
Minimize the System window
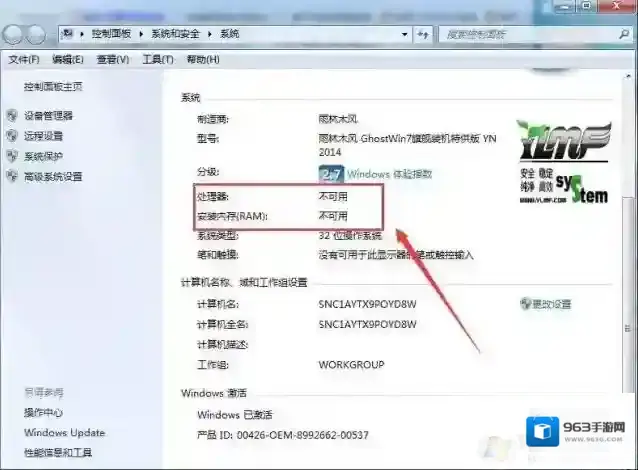(x=564, y=6)
